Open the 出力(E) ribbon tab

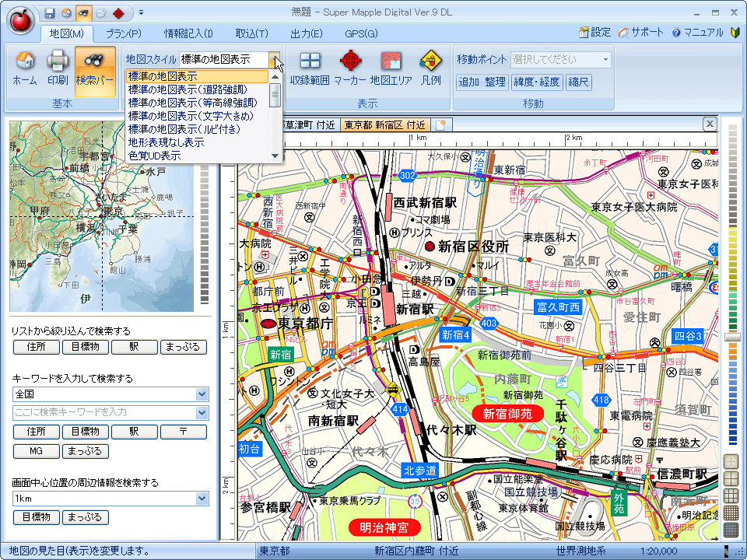click(307, 33)
